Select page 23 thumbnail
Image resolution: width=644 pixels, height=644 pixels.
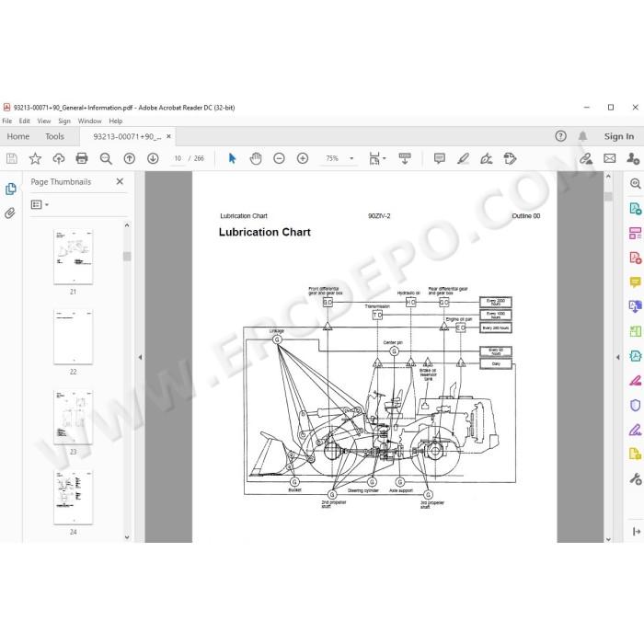click(73, 418)
